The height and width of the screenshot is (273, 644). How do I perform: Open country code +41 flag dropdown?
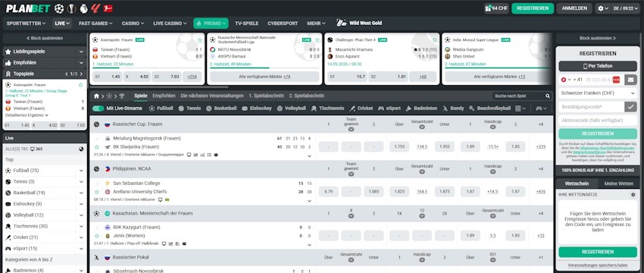pyautogui.click(x=566, y=80)
